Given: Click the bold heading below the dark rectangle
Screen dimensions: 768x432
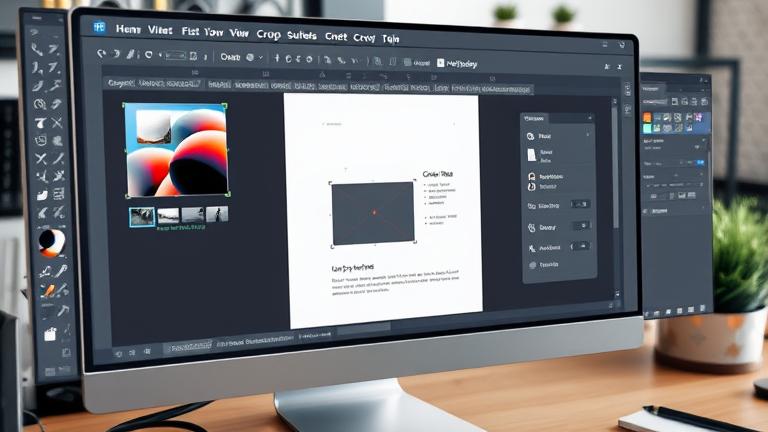Looking at the screenshot, I should click(352, 268).
